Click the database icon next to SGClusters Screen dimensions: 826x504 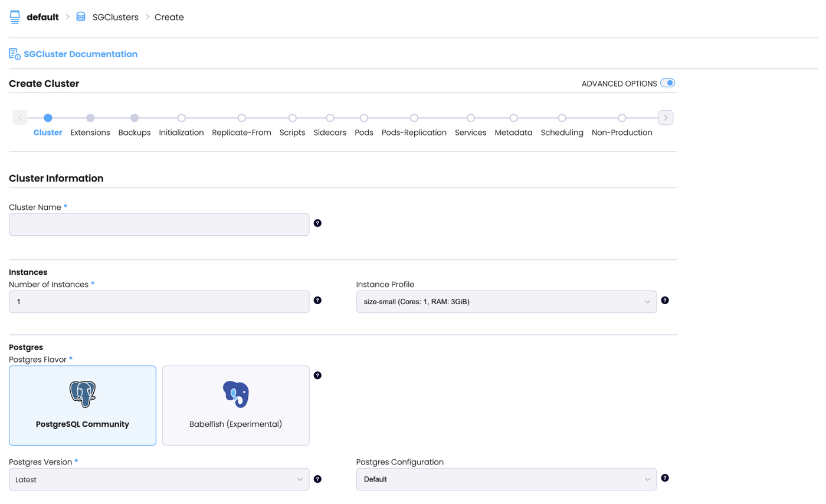pos(80,17)
